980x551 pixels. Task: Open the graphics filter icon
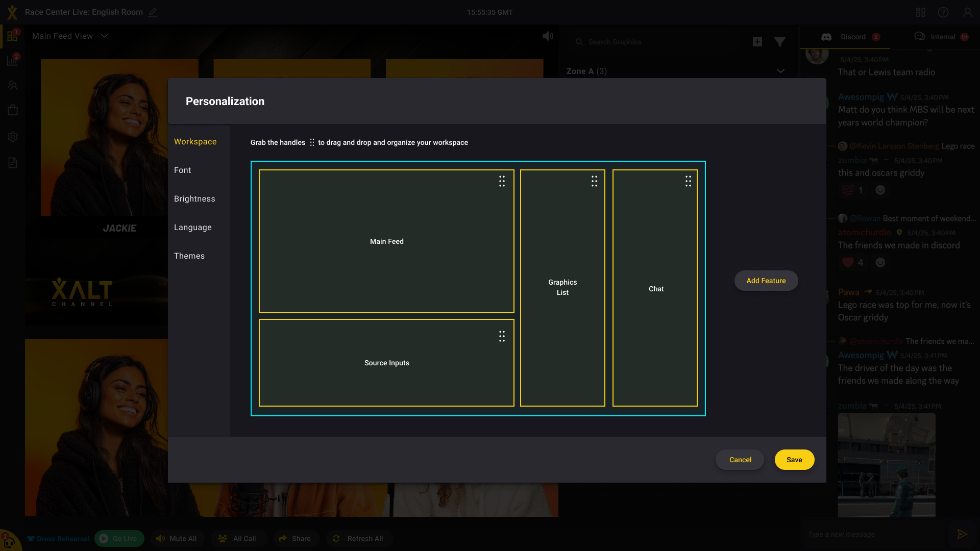pos(780,42)
